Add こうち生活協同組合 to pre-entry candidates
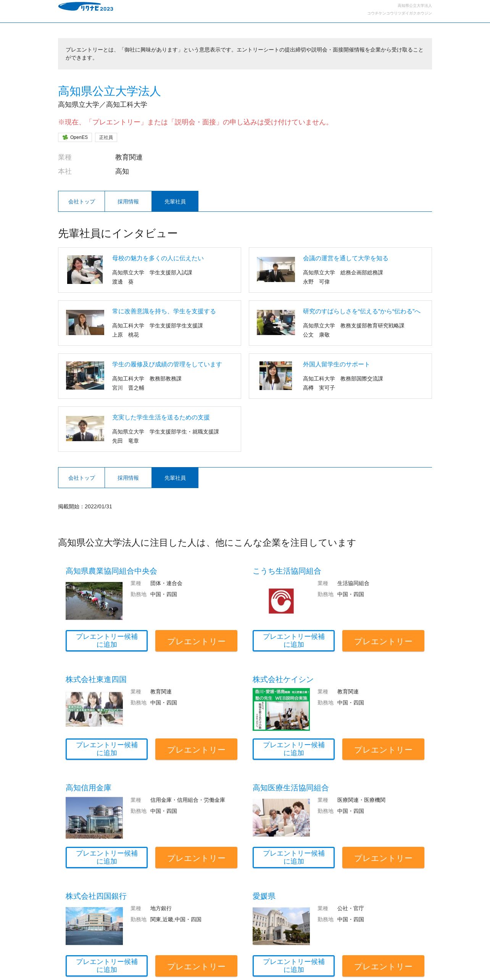 point(293,641)
